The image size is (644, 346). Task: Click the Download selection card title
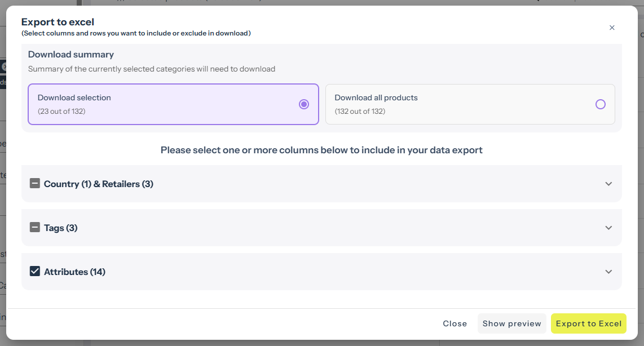[x=74, y=97]
